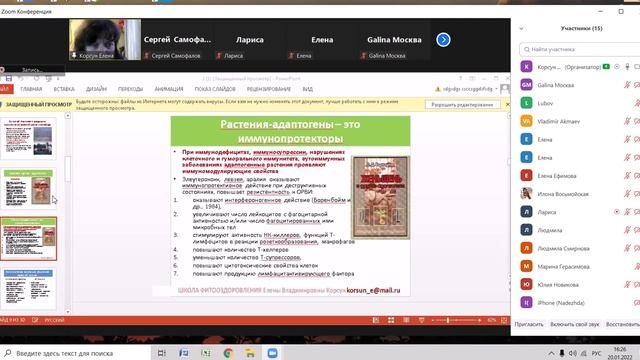This screenshot has width=640, height=360.
Task: Click the Save icon in PowerPoint's quick access toolbar
Action: pos(9,78)
